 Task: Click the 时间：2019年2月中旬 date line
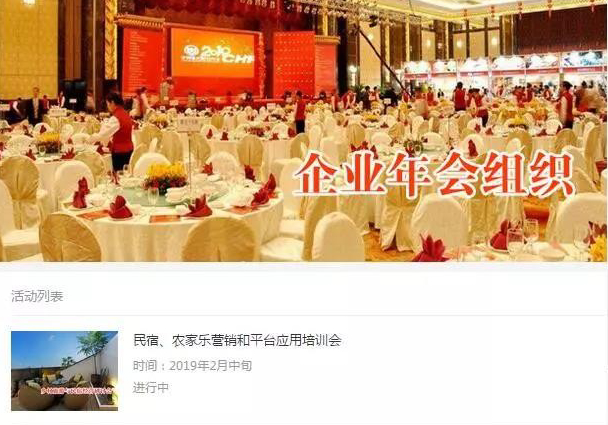pyautogui.click(x=192, y=366)
